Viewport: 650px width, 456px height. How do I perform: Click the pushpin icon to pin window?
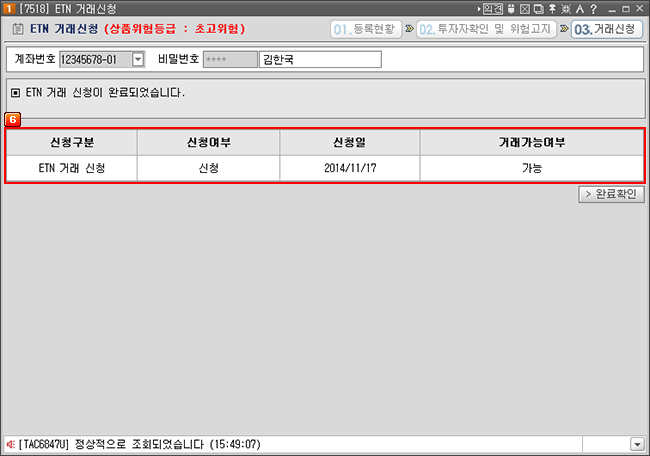click(552, 9)
